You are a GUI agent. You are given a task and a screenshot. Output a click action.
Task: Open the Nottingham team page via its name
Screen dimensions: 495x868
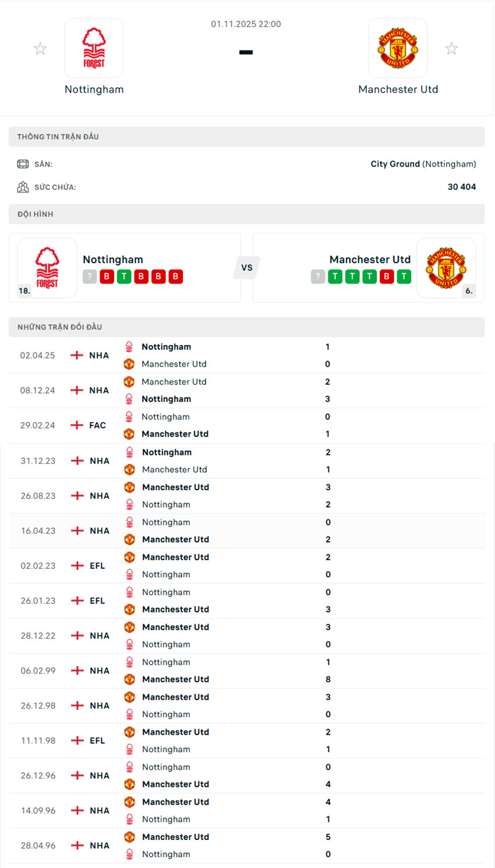(x=94, y=89)
